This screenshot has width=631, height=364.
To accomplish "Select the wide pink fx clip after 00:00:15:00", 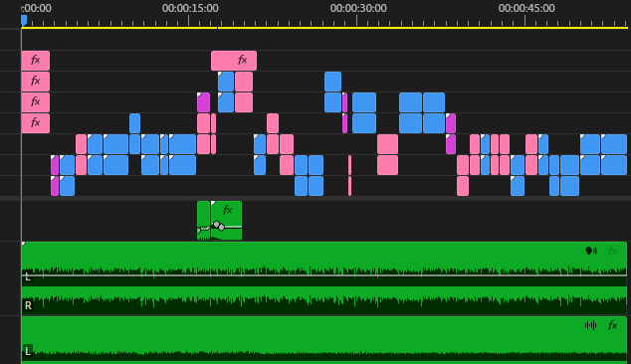I will [234, 61].
